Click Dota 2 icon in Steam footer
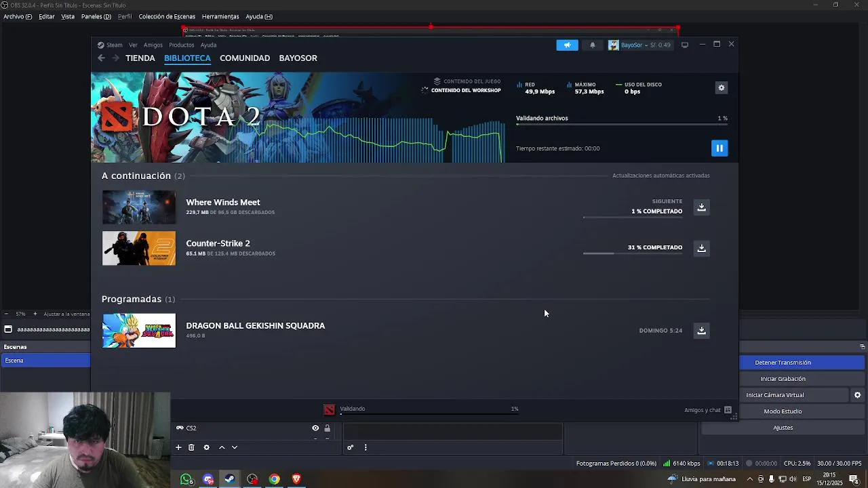The image size is (868, 488). pyautogui.click(x=330, y=409)
